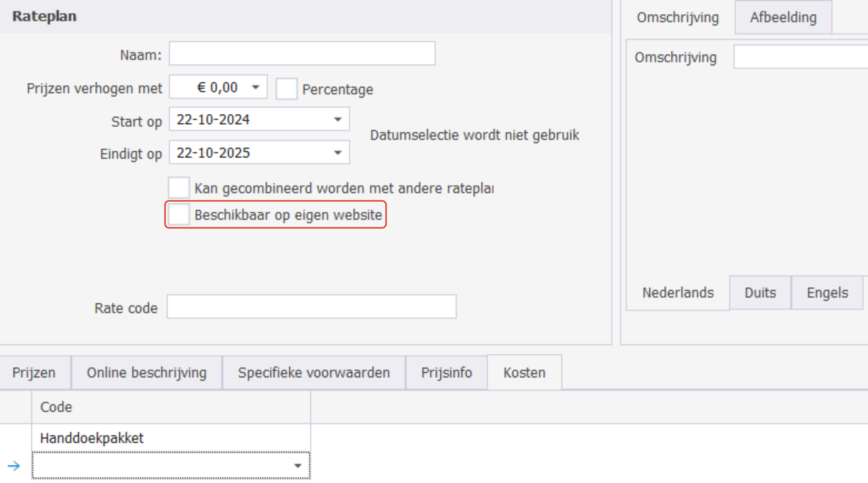The height and width of the screenshot is (483, 868).
Task: Switch to the Afbeelding tab
Action: (x=783, y=18)
